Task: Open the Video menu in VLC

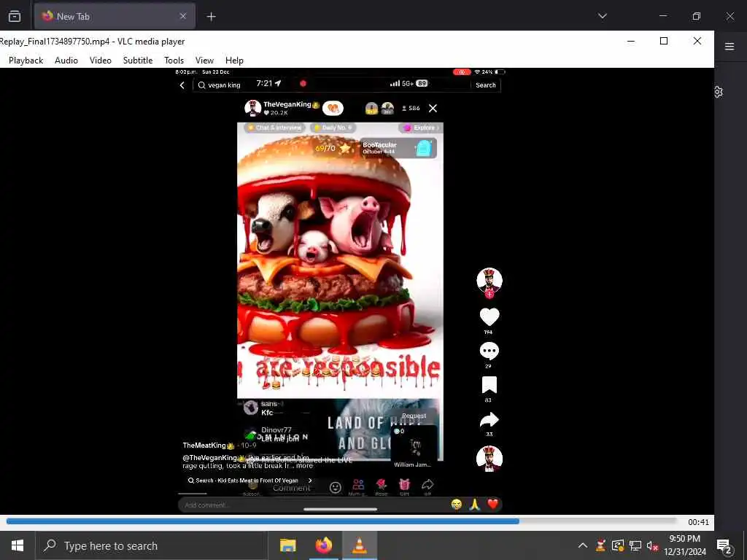Action: pyautogui.click(x=101, y=61)
